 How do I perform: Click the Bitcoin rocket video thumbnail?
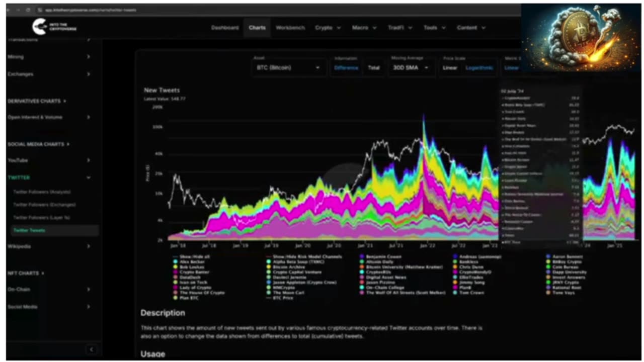pos(581,38)
